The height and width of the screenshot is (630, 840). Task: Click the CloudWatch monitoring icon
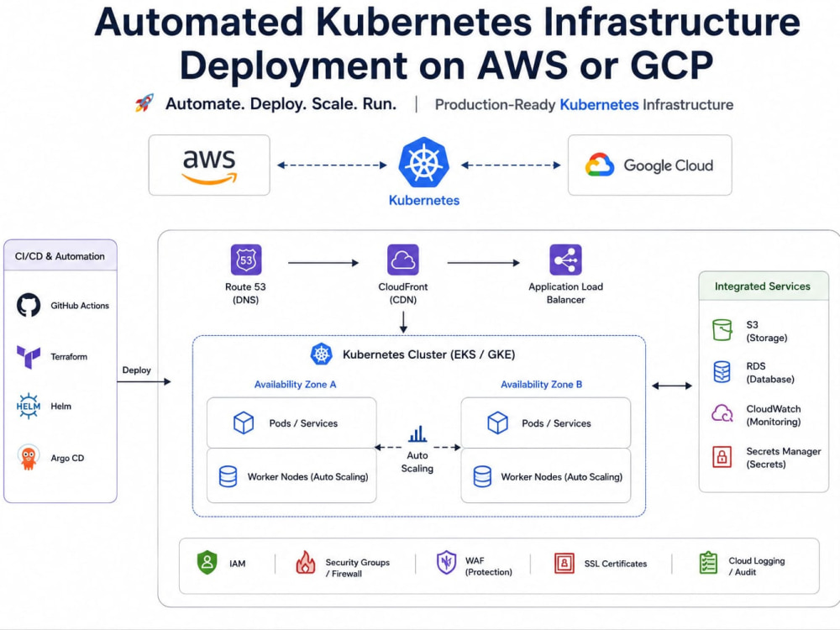click(x=722, y=413)
